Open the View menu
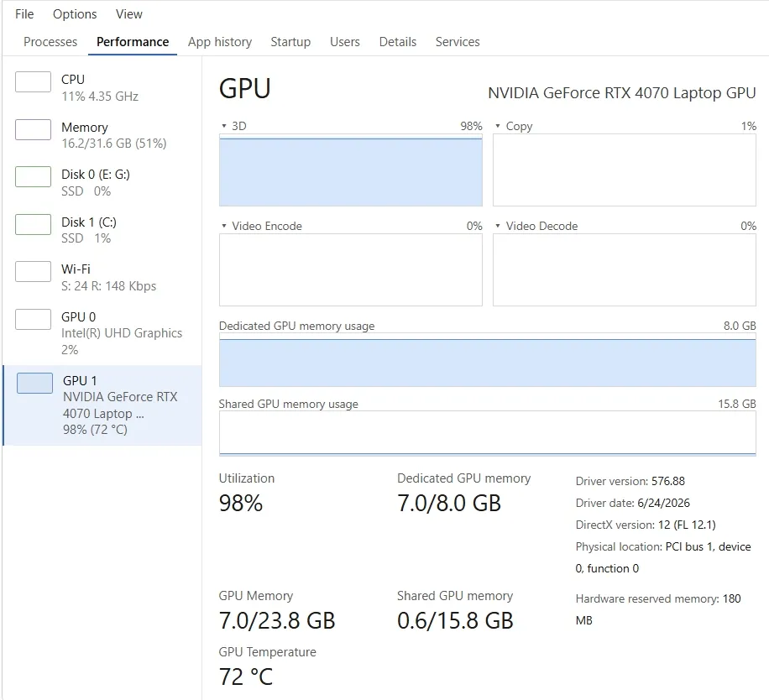The image size is (769, 700). 129,14
